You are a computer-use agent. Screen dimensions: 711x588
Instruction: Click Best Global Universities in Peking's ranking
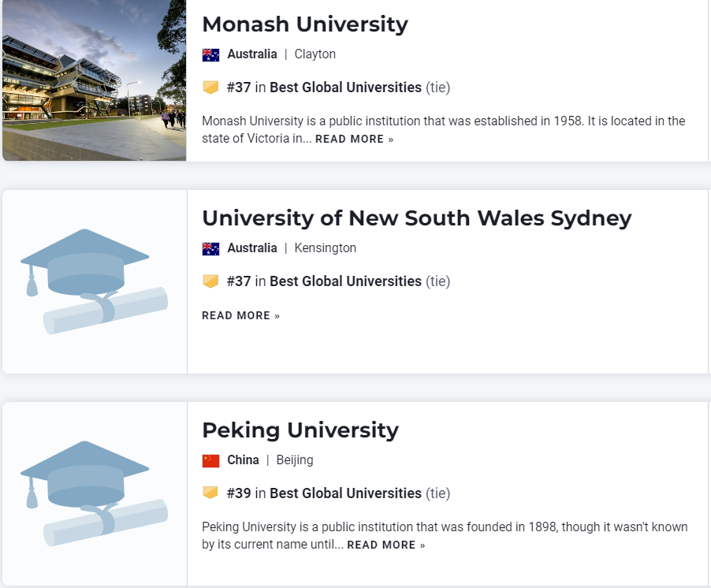pyautogui.click(x=345, y=493)
